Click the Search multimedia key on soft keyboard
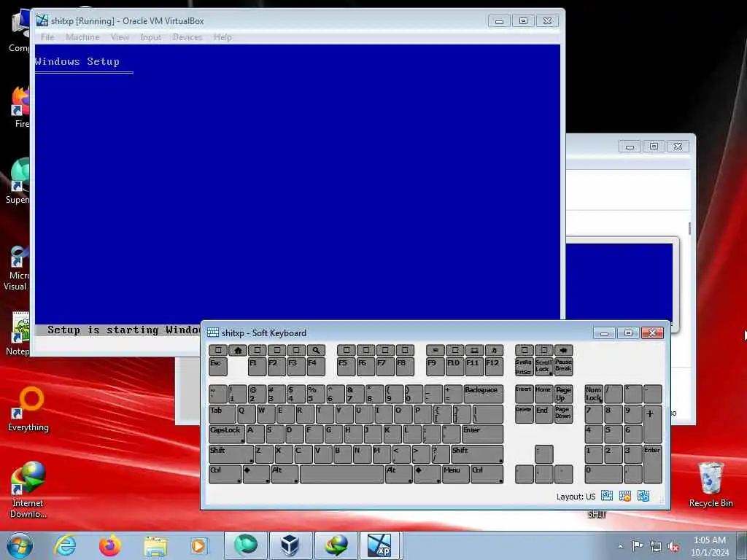Viewport: 747px width, 560px height. [x=316, y=350]
